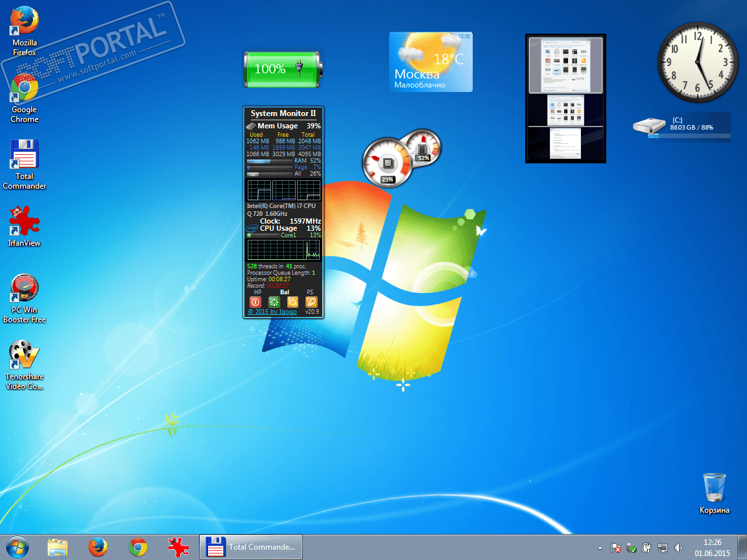Image resolution: width=747 pixels, height=560 pixels.
Task: Click the memory chip icon beside Mem Usage
Action: click(x=251, y=126)
